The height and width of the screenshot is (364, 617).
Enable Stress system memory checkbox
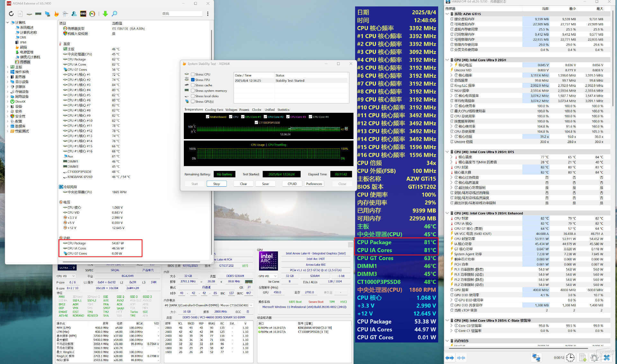pos(193,91)
